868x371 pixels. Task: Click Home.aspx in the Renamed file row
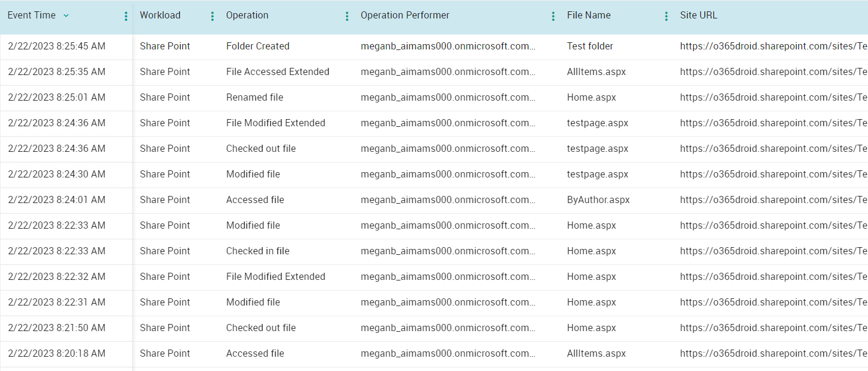tap(591, 98)
